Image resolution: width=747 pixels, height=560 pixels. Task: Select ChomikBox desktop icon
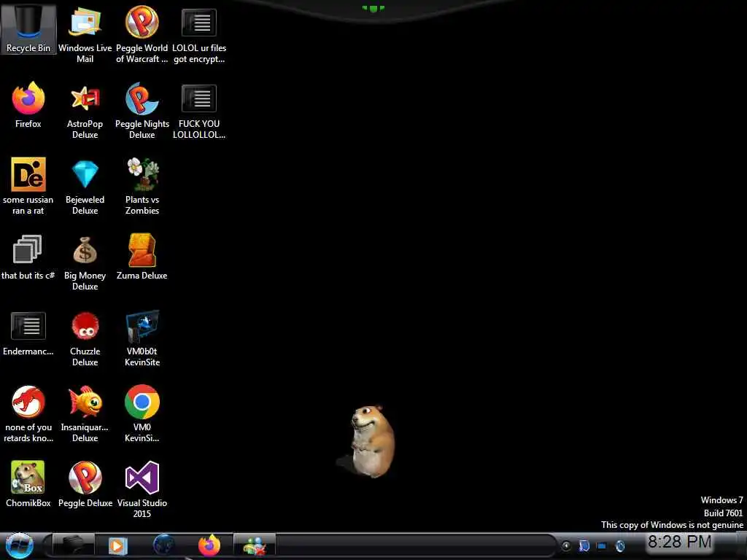[x=28, y=484]
